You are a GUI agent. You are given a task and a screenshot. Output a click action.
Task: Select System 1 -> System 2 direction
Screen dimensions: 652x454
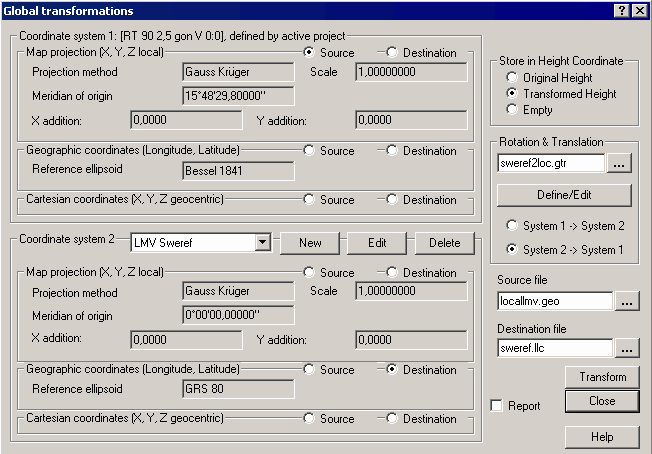pos(512,225)
